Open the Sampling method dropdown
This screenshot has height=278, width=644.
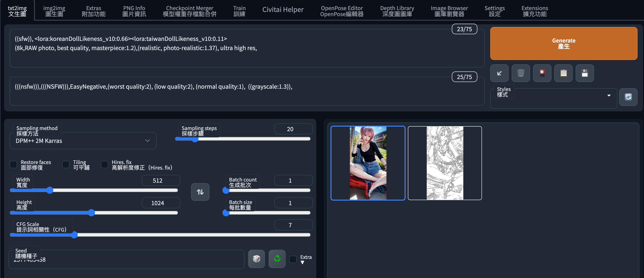[x=83, y=141]
